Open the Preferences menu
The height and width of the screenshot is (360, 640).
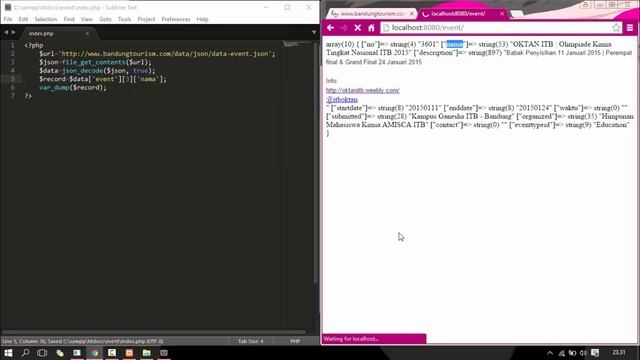(176, 19)
